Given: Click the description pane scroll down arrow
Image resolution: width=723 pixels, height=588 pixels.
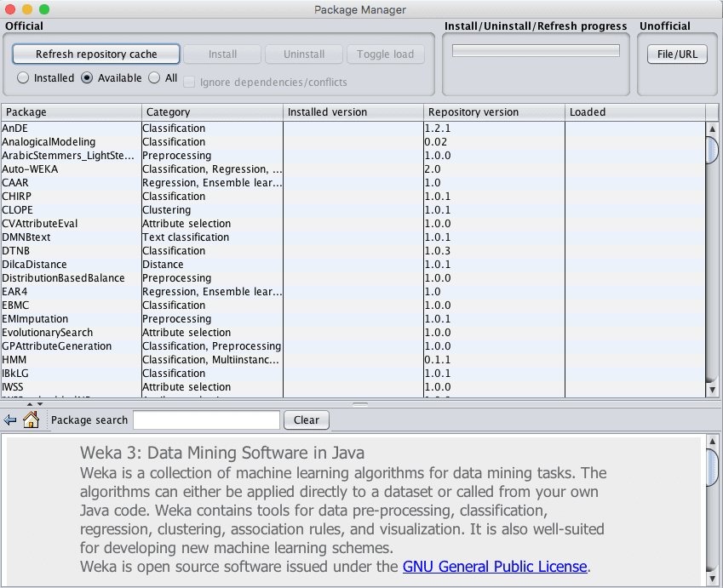Looking at the screenshot, I should [x=712, y=578].
